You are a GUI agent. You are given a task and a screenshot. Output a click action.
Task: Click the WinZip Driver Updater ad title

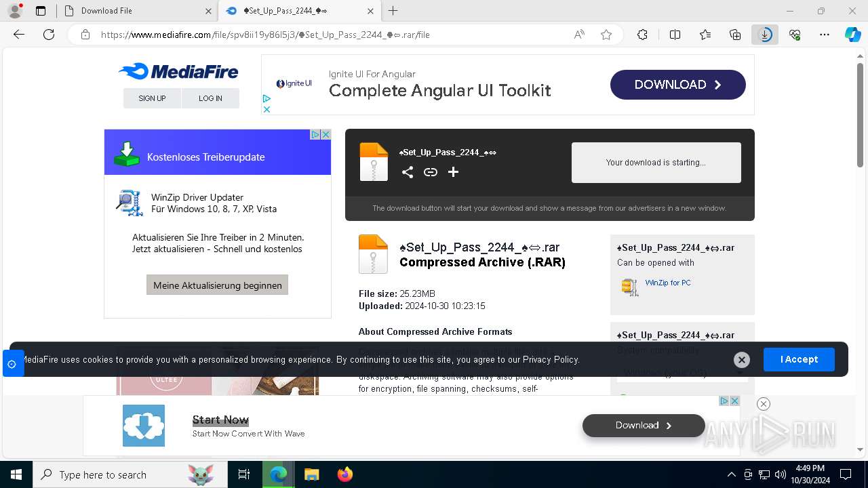click(197, 197)
